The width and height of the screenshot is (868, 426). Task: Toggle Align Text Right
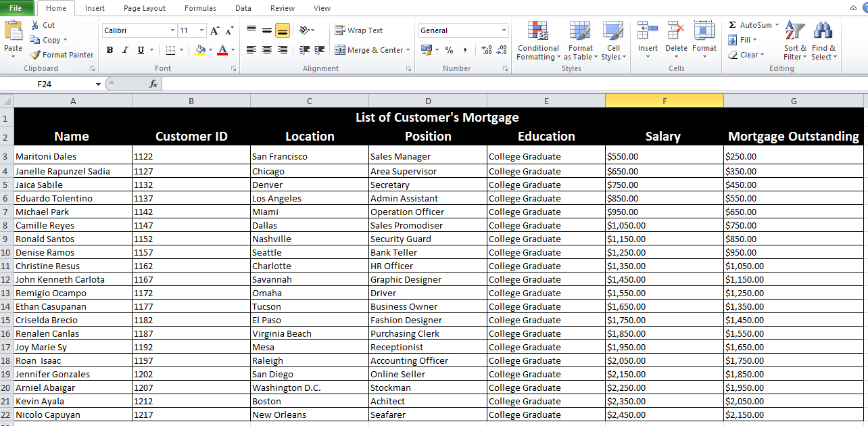(283, 50)
